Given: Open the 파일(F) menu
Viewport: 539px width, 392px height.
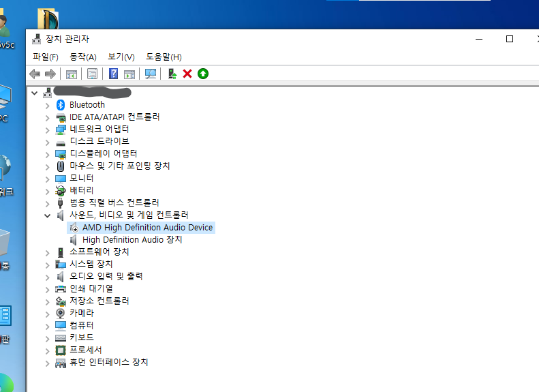Looking at the screenshot, I should coord(46,57).
